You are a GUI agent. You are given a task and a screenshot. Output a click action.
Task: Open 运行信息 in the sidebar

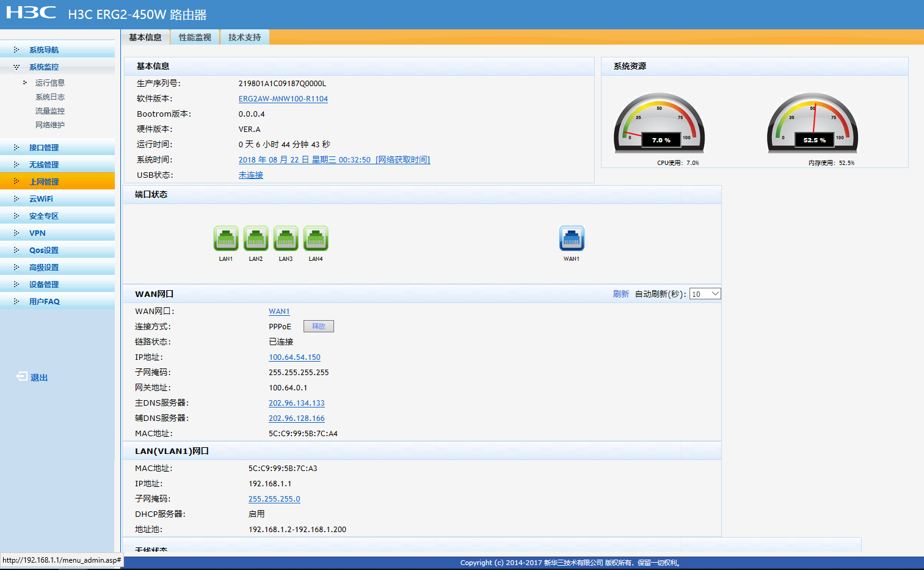click(x=50, y=82)
